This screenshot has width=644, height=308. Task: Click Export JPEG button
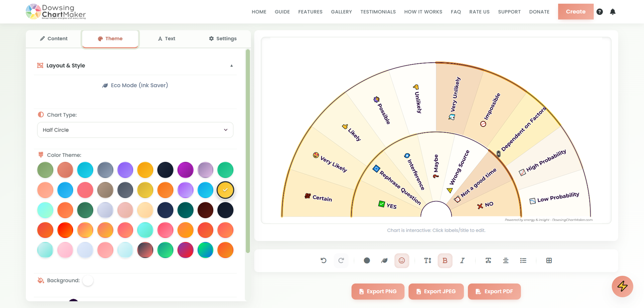(x=436, y=292)
